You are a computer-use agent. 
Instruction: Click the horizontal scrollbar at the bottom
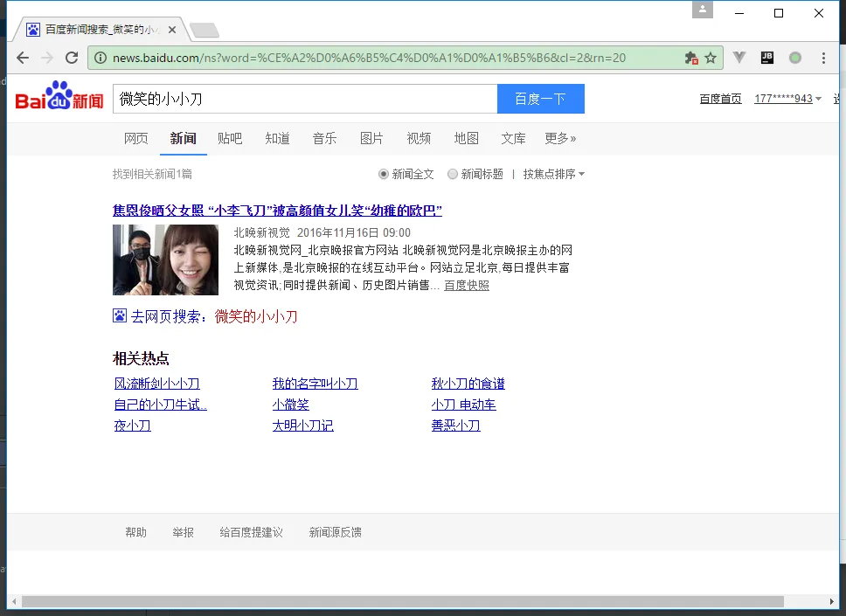point(420,601)
